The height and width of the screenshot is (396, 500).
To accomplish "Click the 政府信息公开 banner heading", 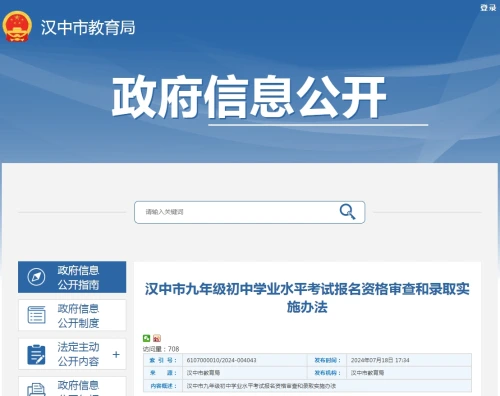I will coord(249,97).
